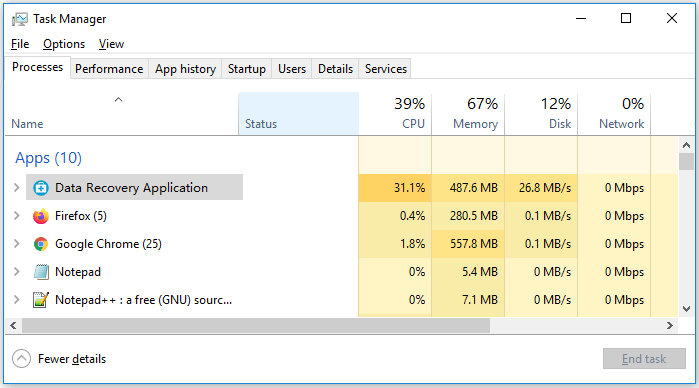Click the 31.1% CPU value
Viewport: 699px width, 388px height.
[409, 188]
